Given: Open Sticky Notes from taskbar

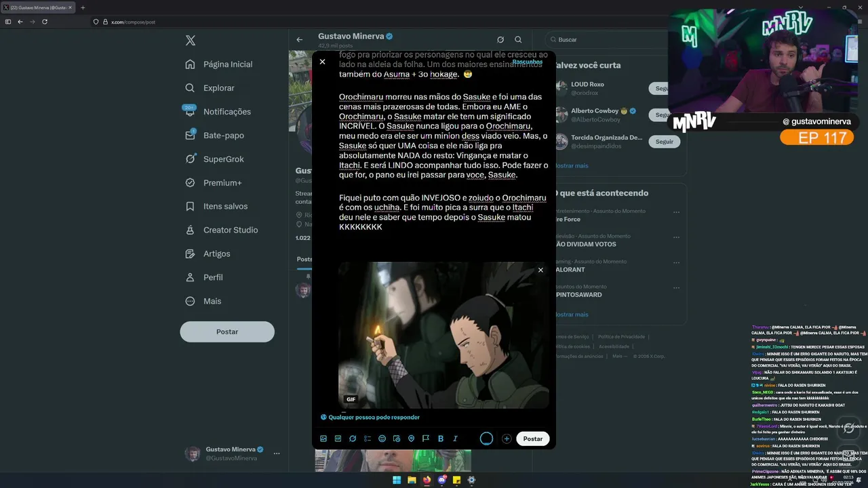Looking at the screenshot, I should point(456,480).
